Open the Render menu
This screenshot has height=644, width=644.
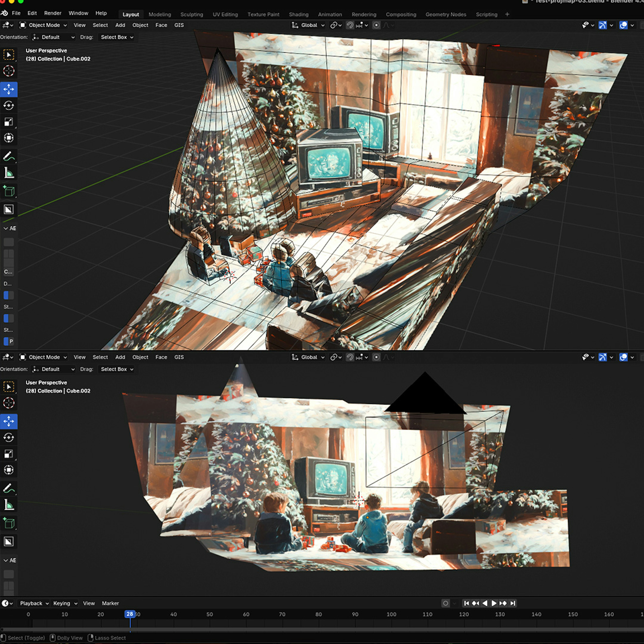point(53,13)
